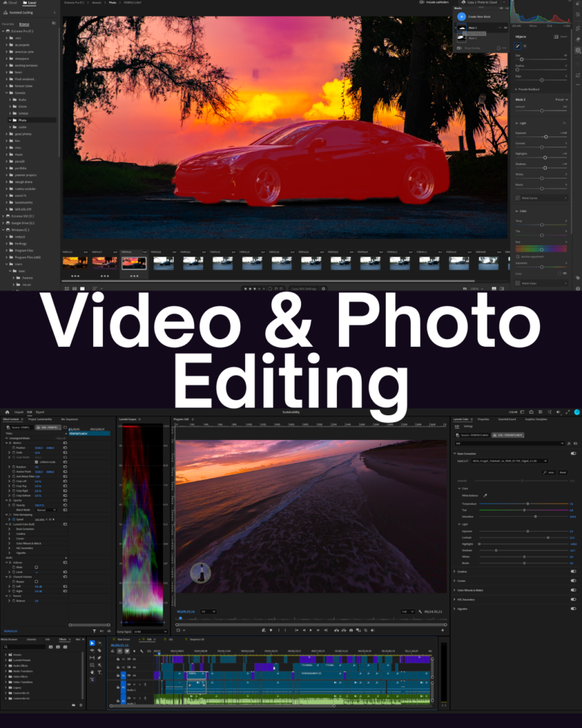The image size is (582, 728).
Task: Open Timeline Display Settings wrench icon
Action: (x=141, y=651)
